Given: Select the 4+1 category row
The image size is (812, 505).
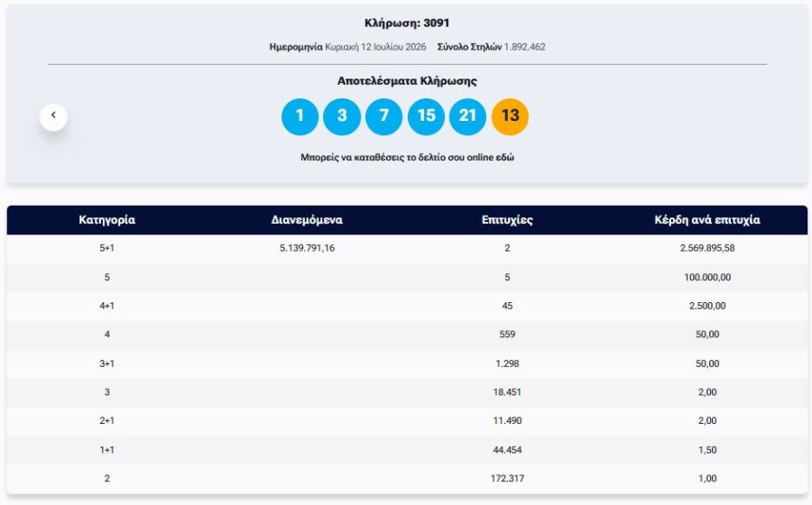Looking at the screenshot, I should [407, 306].
